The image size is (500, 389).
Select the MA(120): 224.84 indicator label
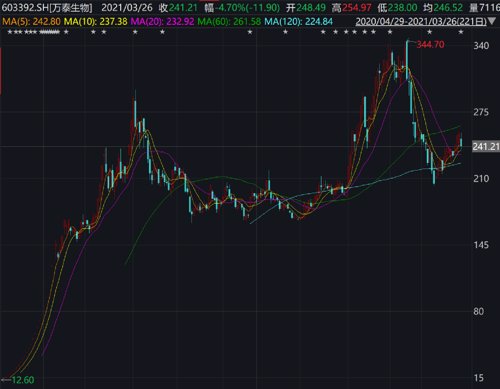click(298, 22)
